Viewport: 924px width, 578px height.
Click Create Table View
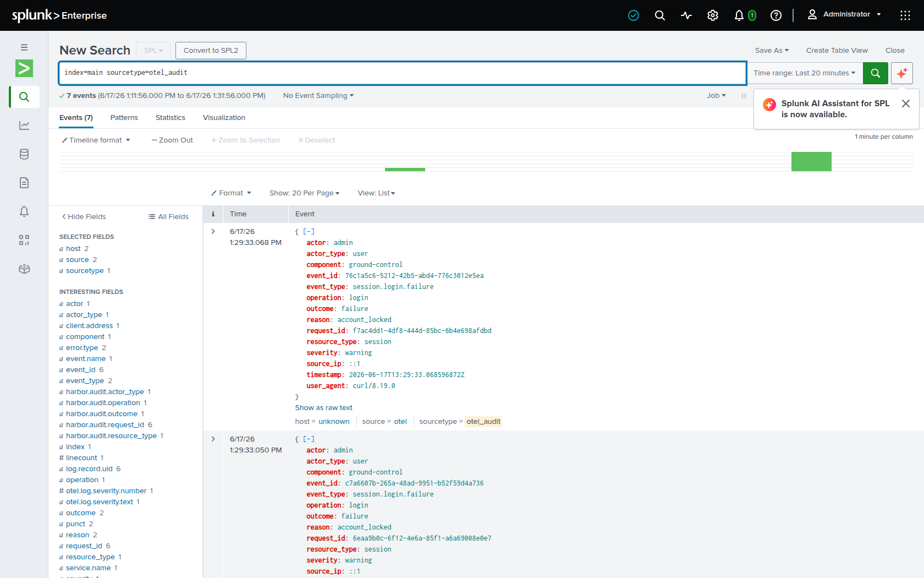pos(837,51)
